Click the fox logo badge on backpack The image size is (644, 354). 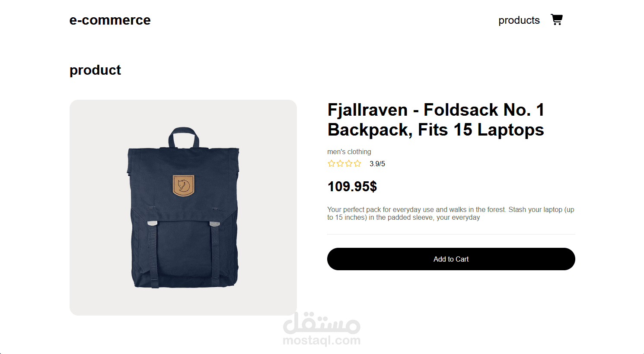[x=183, y=186]
